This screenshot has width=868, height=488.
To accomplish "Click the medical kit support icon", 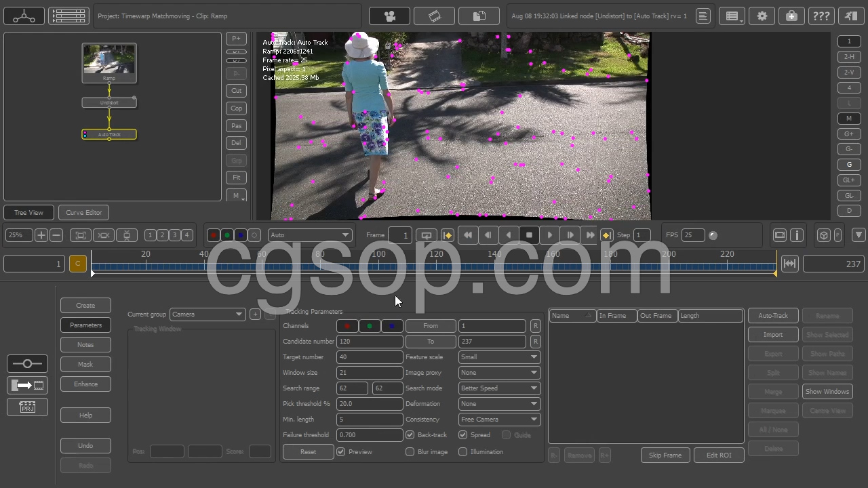I will [791, 16].
